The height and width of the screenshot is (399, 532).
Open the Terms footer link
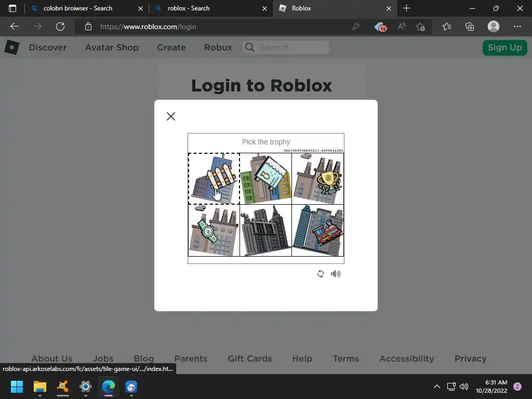(x=345, y=358)
